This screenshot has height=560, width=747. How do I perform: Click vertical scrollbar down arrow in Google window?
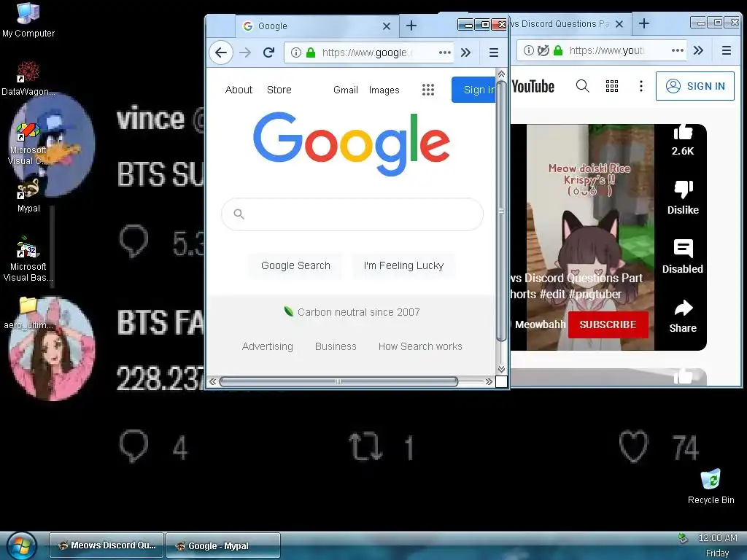(501, 369)
